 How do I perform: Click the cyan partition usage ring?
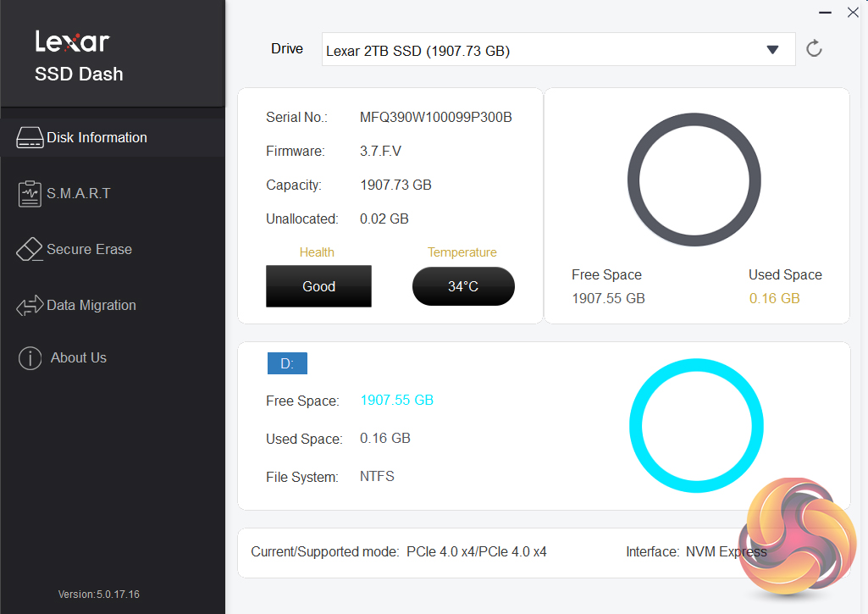(696, 426)
